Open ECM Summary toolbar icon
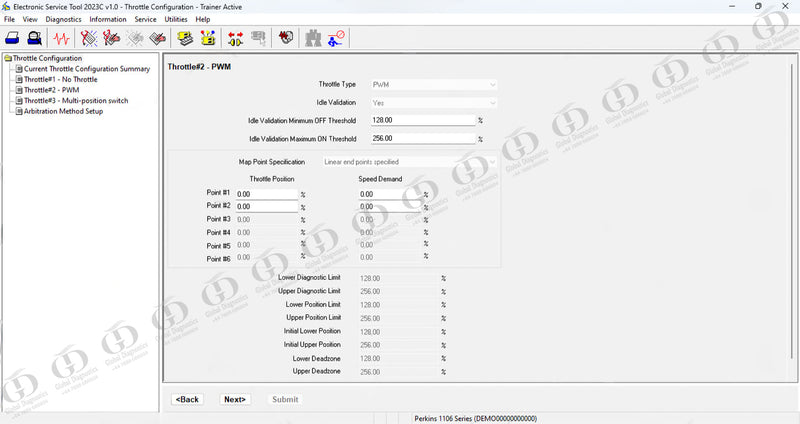Image resolution: width=800 pixels, height=424 pixels. 185,38
